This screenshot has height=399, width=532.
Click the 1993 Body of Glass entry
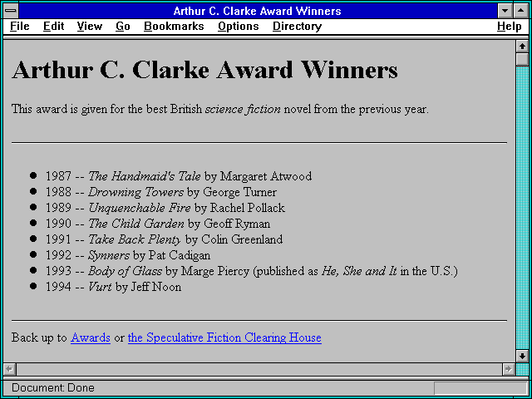tap(252, 271)
